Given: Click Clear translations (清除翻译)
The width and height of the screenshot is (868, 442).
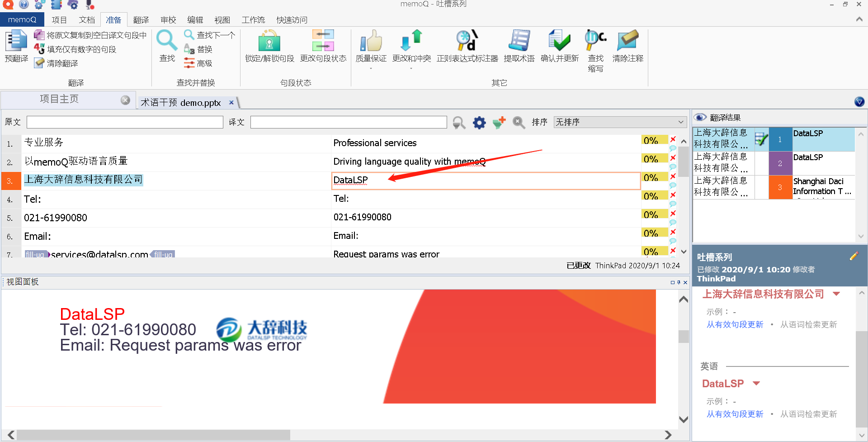Looking at the screenshot, I should 57,63.
